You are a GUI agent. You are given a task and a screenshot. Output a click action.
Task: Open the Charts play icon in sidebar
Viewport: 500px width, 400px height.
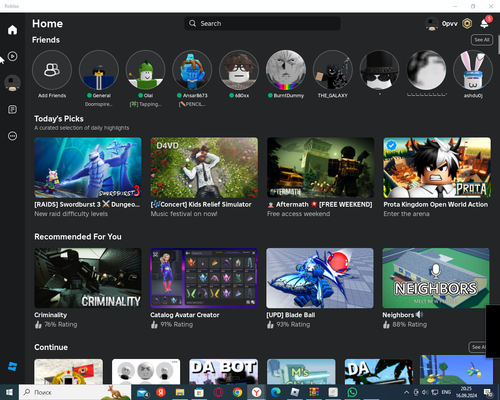12,56
